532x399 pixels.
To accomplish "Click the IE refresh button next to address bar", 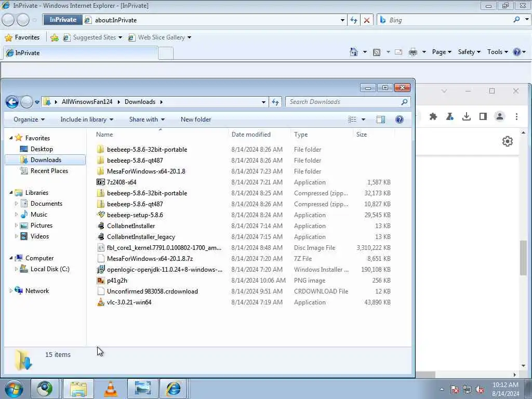I will click(x=353, y=20).
